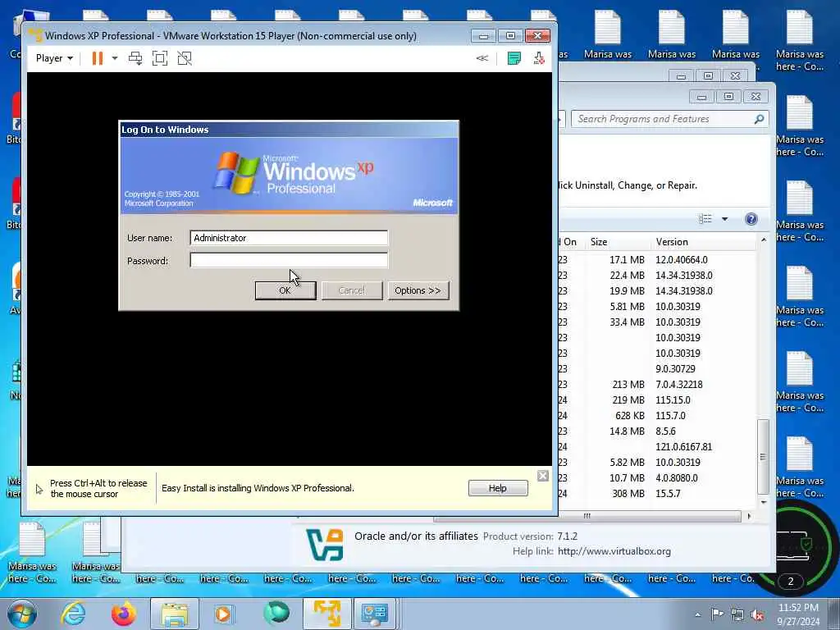This screenshot has height=630, width=840.
Task: Select the row with version 8.5.6
Action: point(657,431)
